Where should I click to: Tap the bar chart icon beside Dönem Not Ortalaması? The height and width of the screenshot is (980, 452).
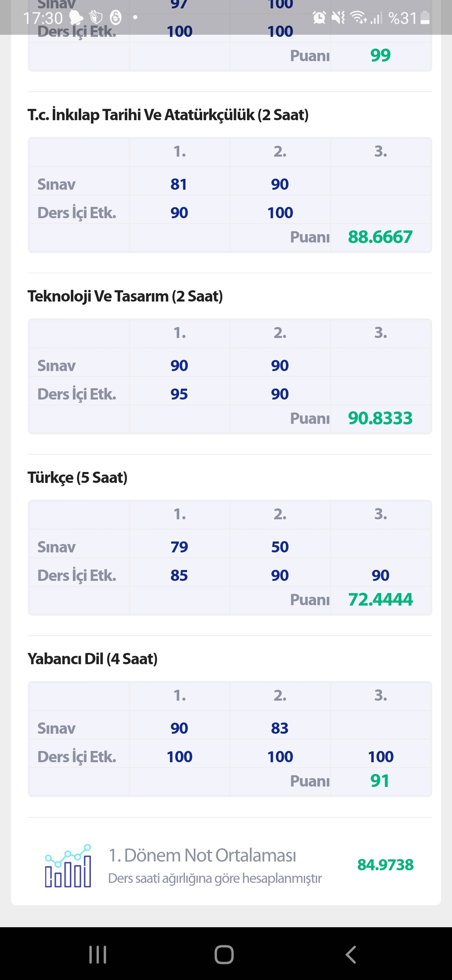click(x=68, y=866)
